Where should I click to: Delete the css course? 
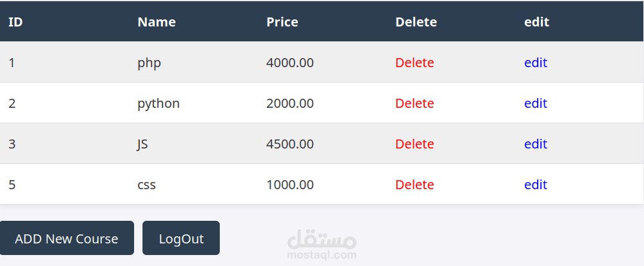coord(415,185)
